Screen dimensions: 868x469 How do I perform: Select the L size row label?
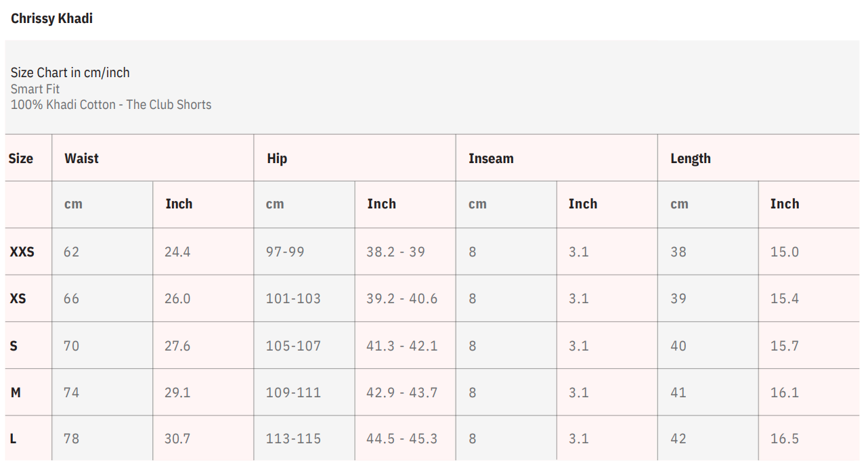(x=13, y=439)
